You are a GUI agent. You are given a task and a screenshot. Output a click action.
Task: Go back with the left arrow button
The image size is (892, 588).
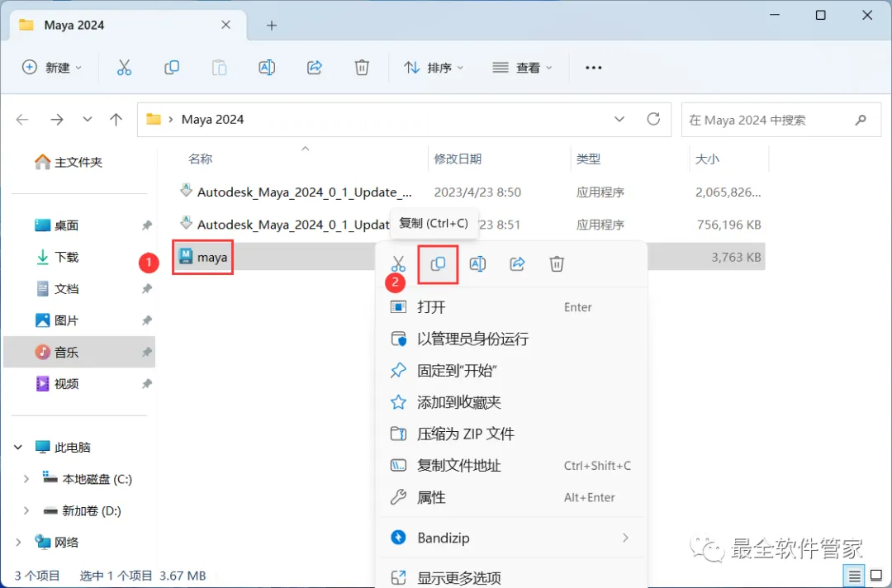coord(22,120)
